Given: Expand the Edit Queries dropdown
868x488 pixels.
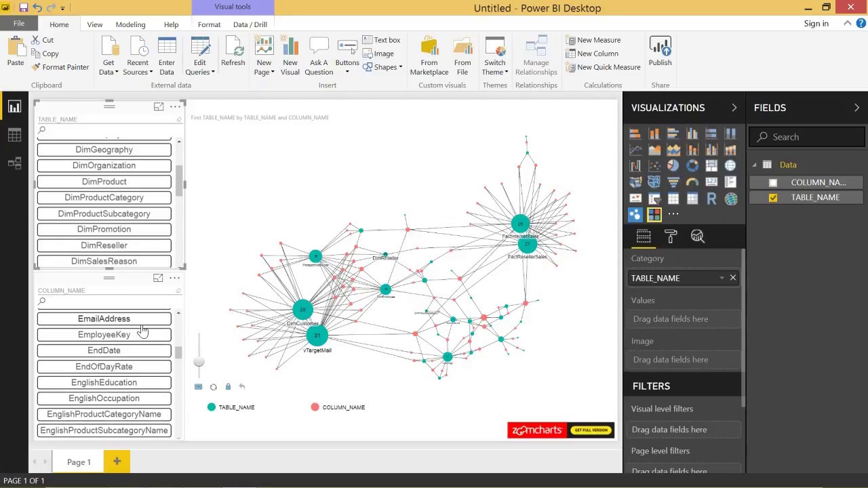Looking at the screenshot, I should point(200,57).
